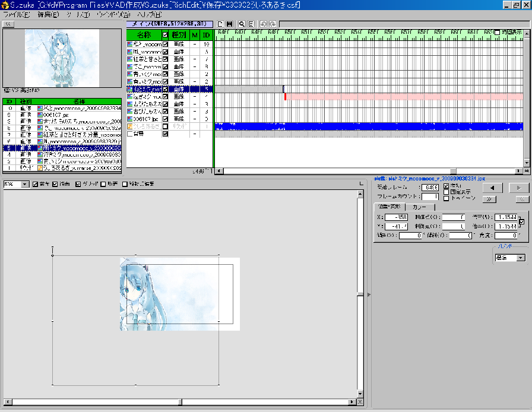Click the start frame input field
532x412 pixels.
click(430, 188)
